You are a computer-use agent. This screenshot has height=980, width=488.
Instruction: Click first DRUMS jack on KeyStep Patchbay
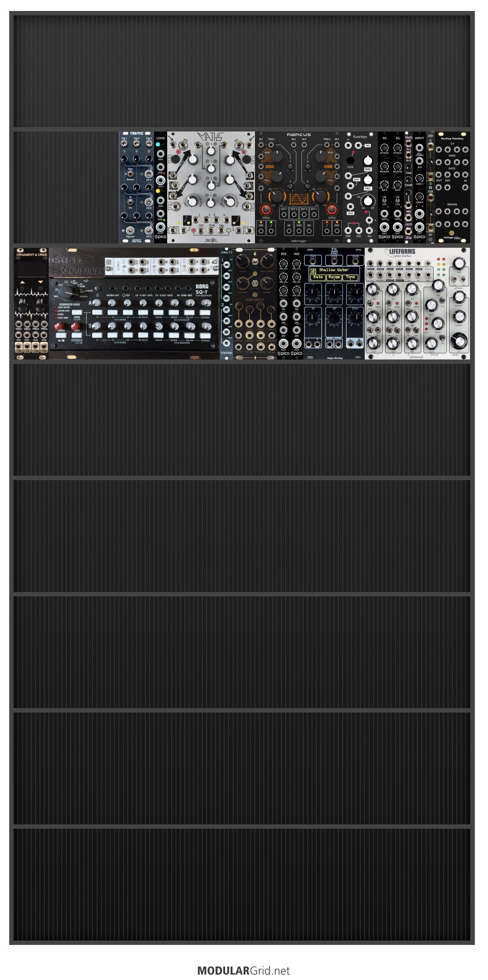[439, 211]
